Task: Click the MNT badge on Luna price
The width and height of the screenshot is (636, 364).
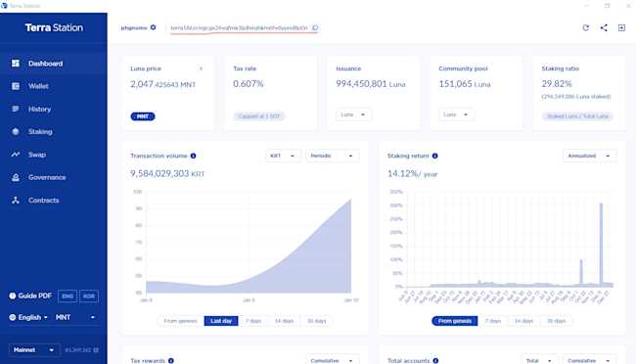Action: [x=143, y=116]
